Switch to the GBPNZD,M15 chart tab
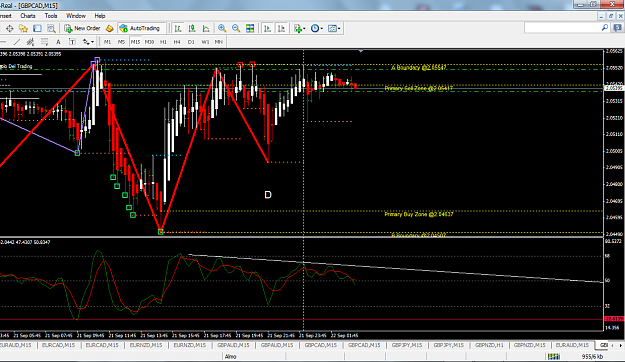625x362 pixels. pos(529,345)
